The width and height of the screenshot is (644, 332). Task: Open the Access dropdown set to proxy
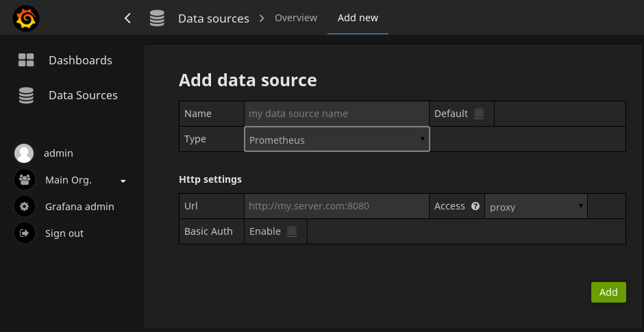536,207
